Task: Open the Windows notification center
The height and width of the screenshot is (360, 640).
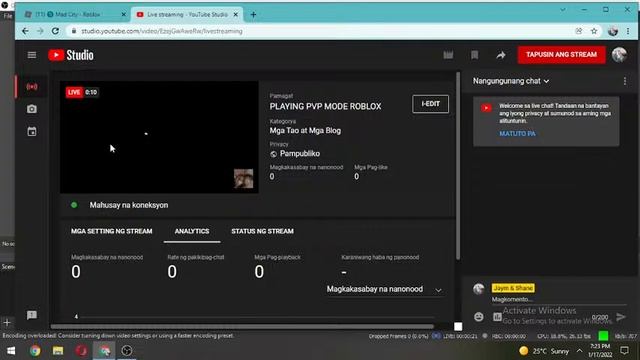Action: point(624,351)
